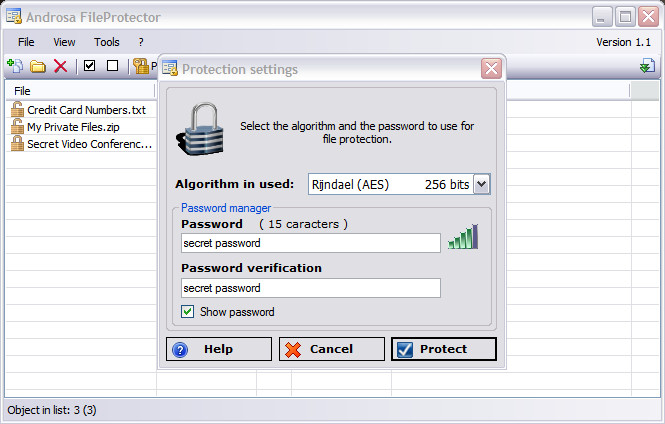
Task: Click the Protect button
Action: 444,349
